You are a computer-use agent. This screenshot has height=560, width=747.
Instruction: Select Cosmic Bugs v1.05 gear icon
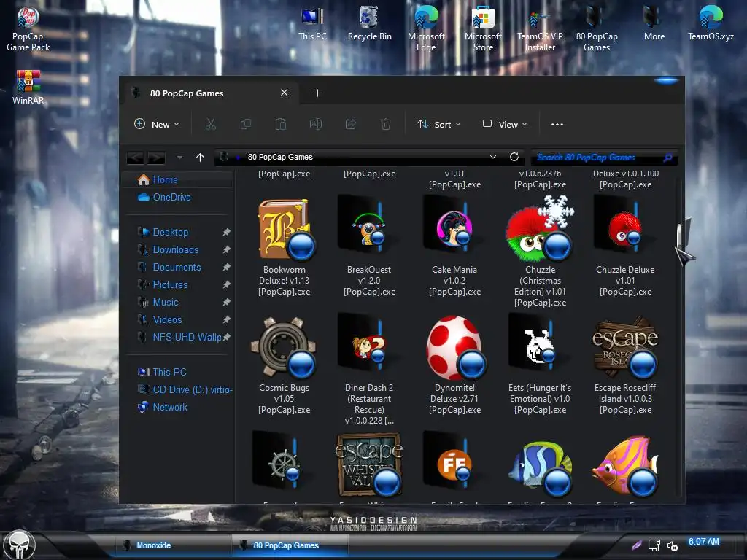pos(285,348)
